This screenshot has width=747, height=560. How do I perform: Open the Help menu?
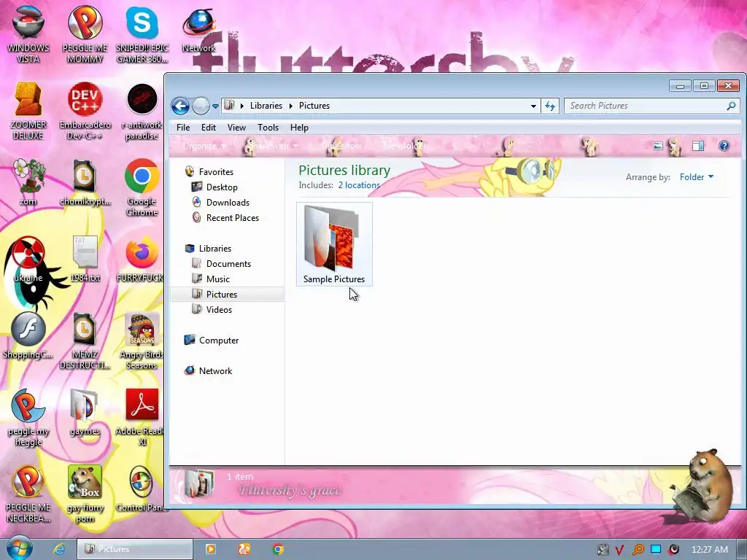point(299,128)
